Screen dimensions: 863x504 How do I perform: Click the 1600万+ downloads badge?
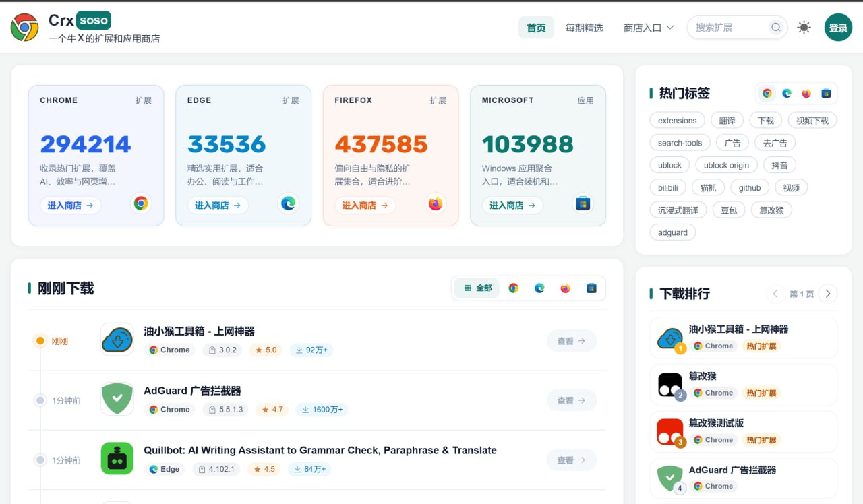(x=322, y=410)
